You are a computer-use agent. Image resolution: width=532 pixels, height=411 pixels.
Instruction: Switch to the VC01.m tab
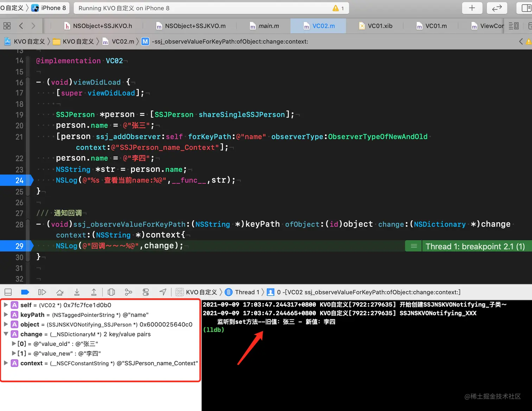click(432, 26)
